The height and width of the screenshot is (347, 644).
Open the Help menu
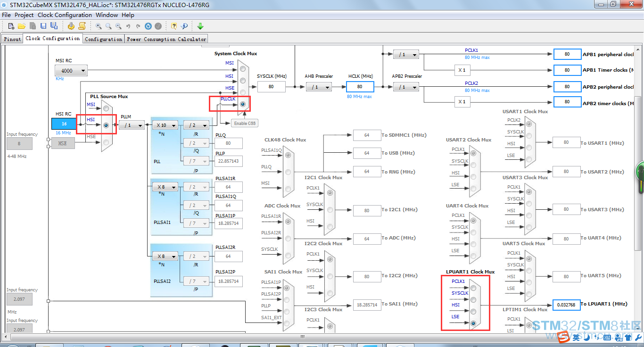coord(128,15)
